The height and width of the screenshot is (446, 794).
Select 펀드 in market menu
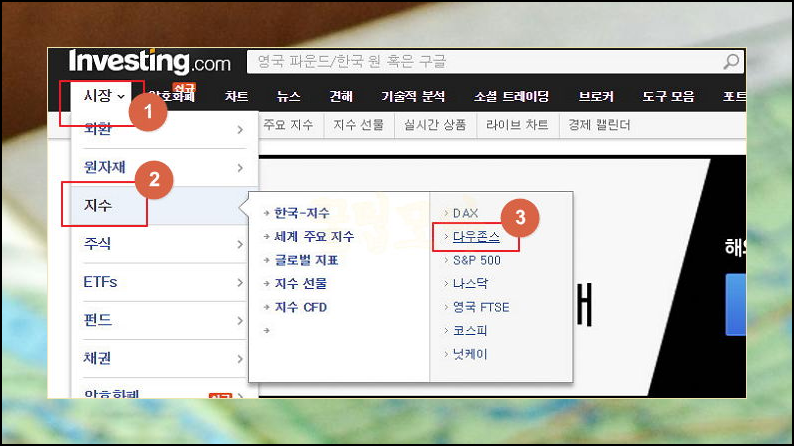coord(97,320)
